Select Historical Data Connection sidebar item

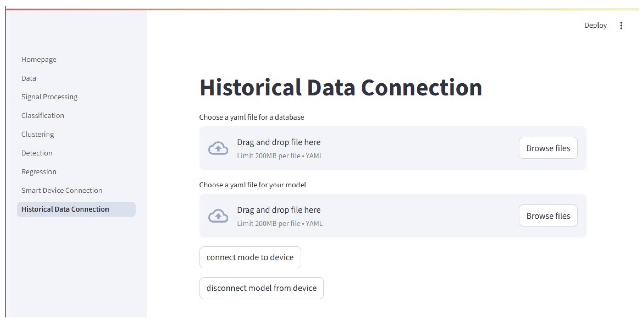point(65,209)
